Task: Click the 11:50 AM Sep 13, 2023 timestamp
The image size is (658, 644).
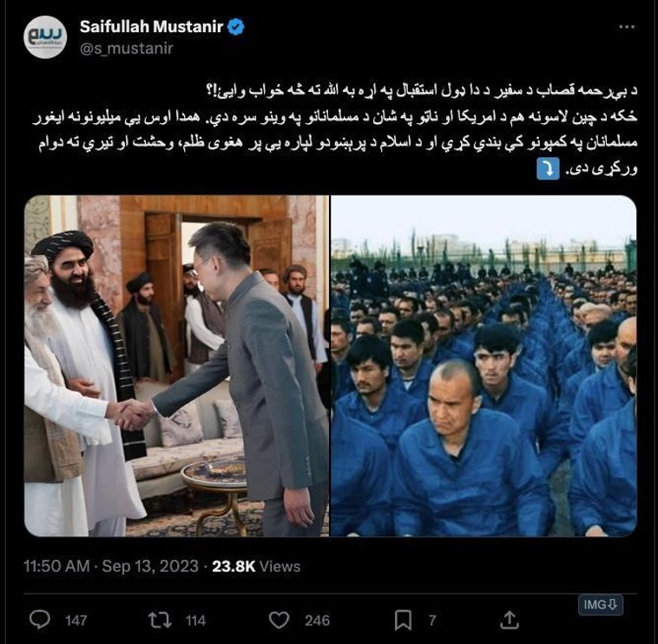Action: [x=111, y=566]
